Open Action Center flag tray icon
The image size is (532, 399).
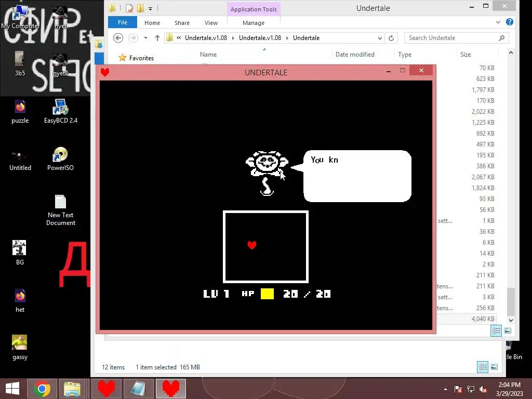(x=458, y=389)
